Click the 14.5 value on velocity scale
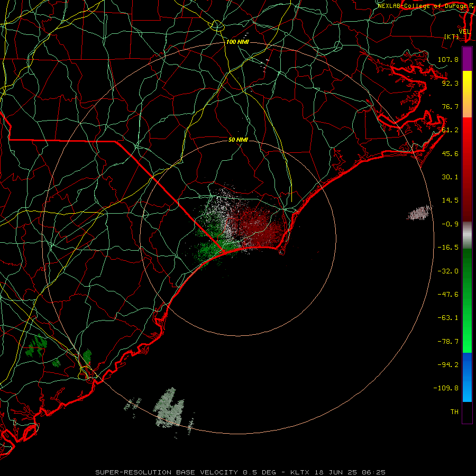The height and width of the screenshot is (476, 476). click(x=450, y=200)
